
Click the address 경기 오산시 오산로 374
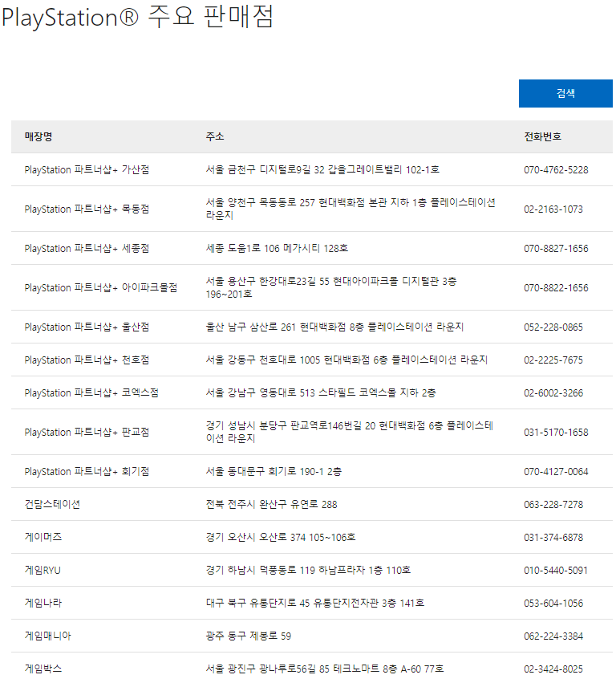[281, 537]
